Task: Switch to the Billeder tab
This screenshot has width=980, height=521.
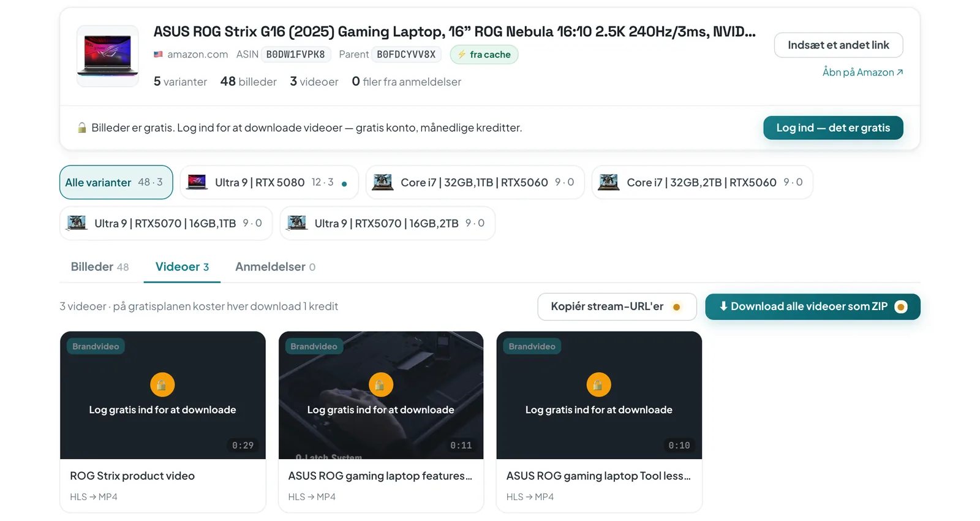Action: point(100,267)
